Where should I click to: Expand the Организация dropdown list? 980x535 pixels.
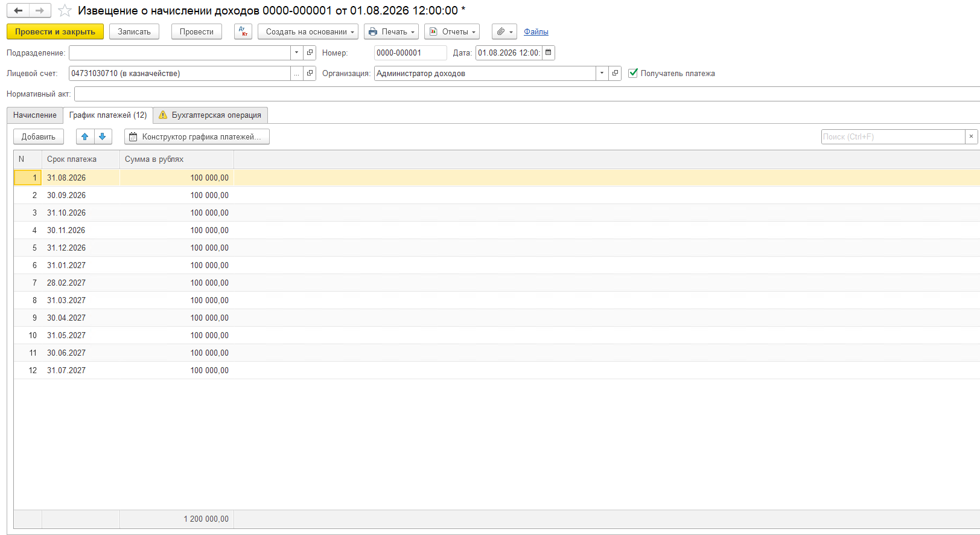tap(602, 73)
